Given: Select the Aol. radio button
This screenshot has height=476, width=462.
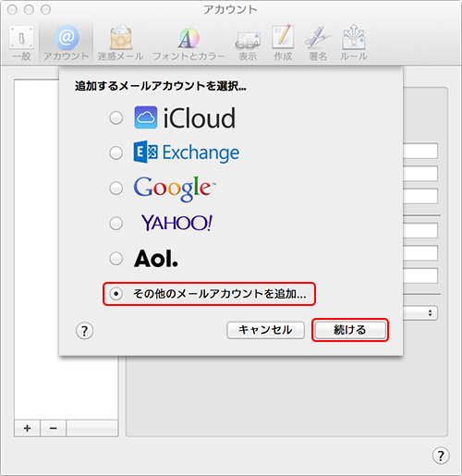Looking at the screenshot, I should coord(116,258).
